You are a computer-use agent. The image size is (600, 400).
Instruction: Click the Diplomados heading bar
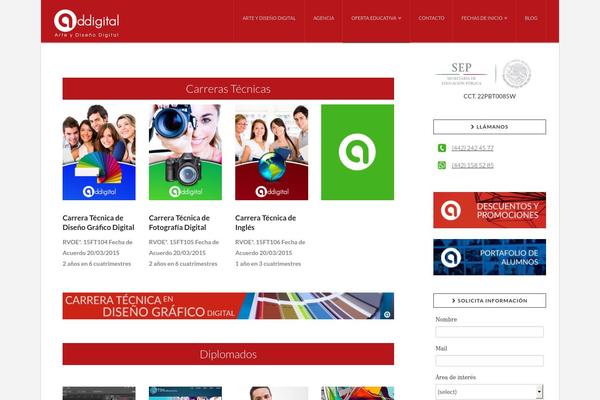coord(228,354)
